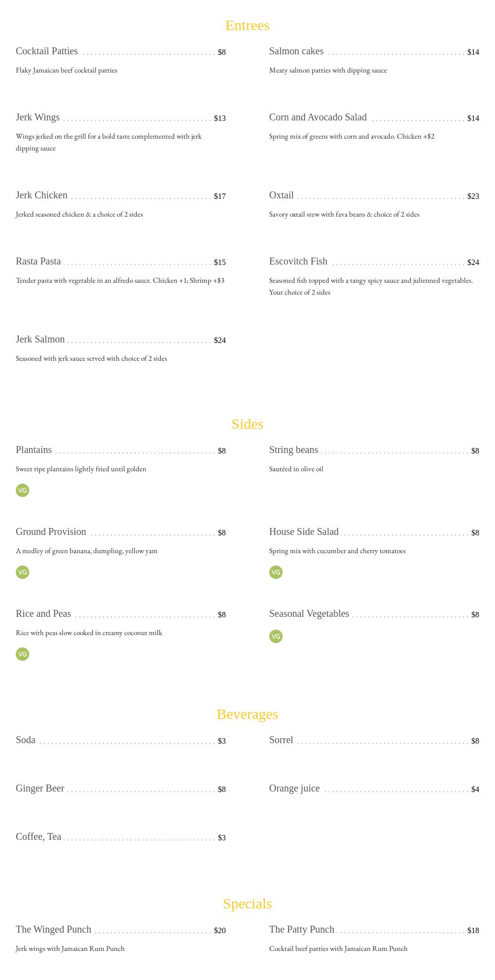Click the Specials section heading

click(x=247, y=904)
